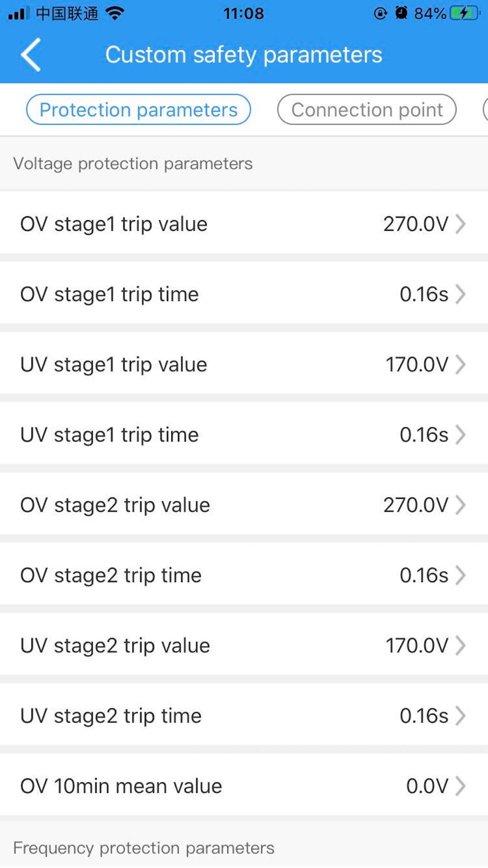Tap the Wi-Fi signal icon
Viewport: 488px width, 868px height.
point(115,13)
